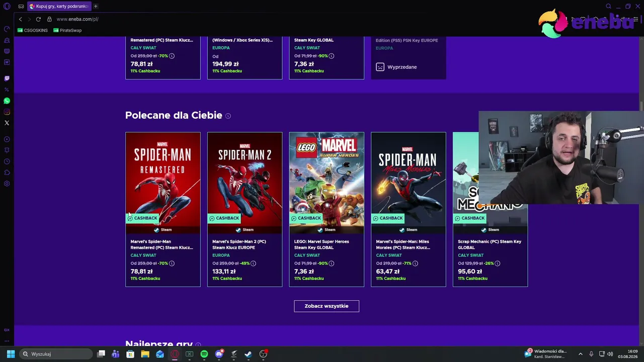The height and width of the screenshot is (362, 644).
Task: Open Scrap Mechanic Steam Key title
Action: point(490,244)
